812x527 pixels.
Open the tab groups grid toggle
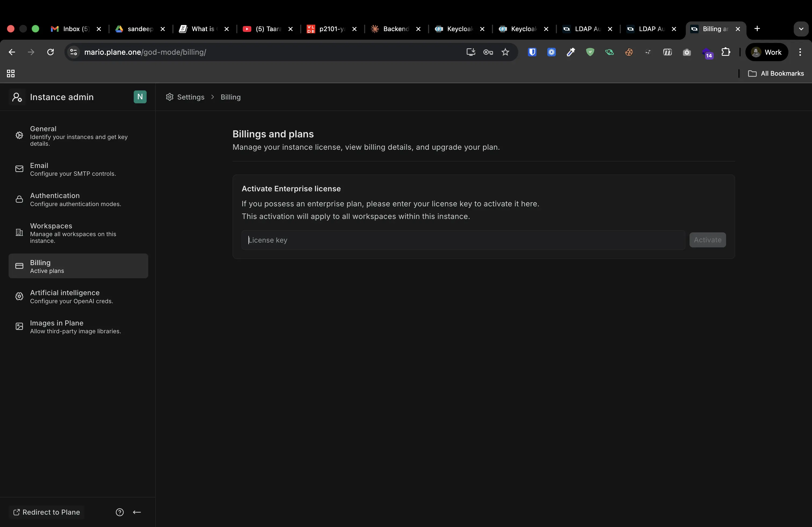pos(10,73)
